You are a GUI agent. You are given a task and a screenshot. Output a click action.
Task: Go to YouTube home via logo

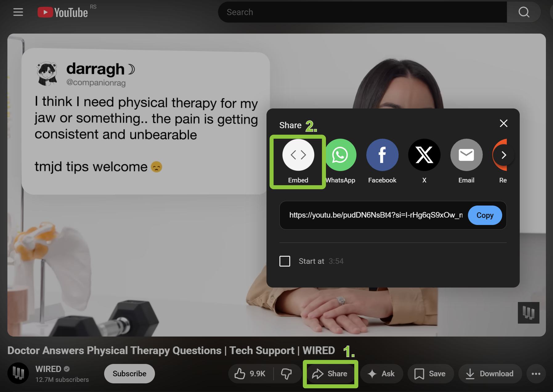(x=63, y=12)
